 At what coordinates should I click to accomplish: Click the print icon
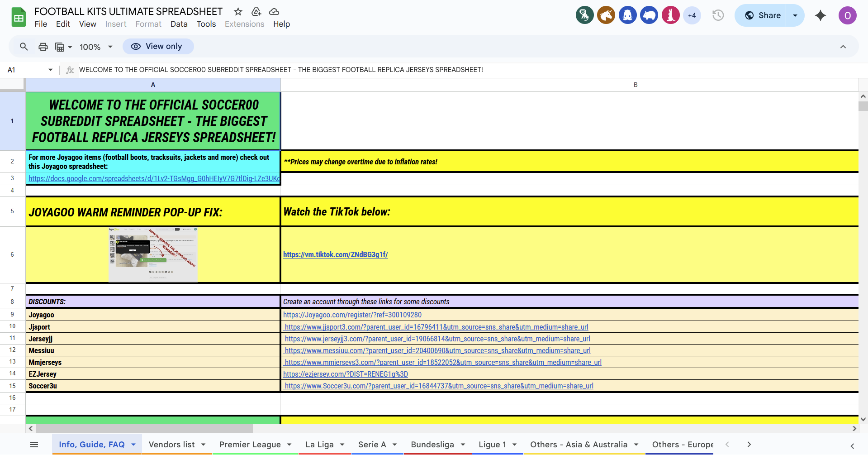(43, 47)
